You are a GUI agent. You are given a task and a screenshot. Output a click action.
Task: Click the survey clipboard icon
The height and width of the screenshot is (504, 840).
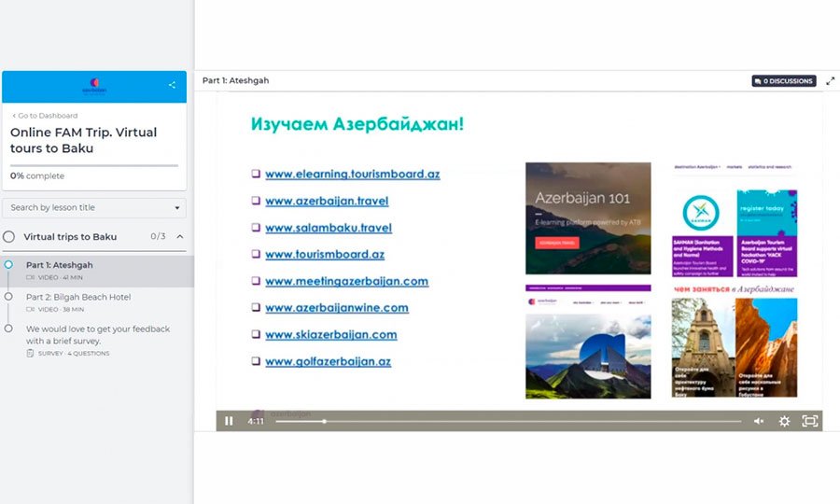point(30,354)
